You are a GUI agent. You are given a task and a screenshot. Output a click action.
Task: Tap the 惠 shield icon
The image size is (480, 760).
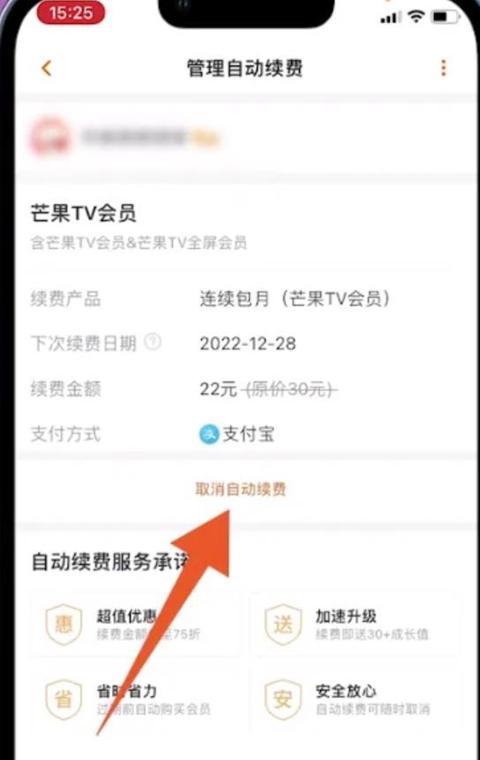tap(64, 624)
